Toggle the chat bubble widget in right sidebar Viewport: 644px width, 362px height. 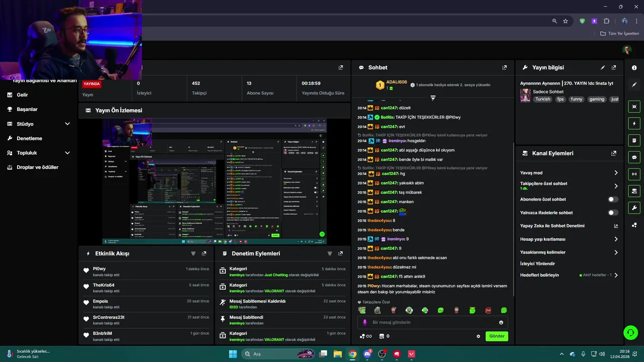click(634, 157)
